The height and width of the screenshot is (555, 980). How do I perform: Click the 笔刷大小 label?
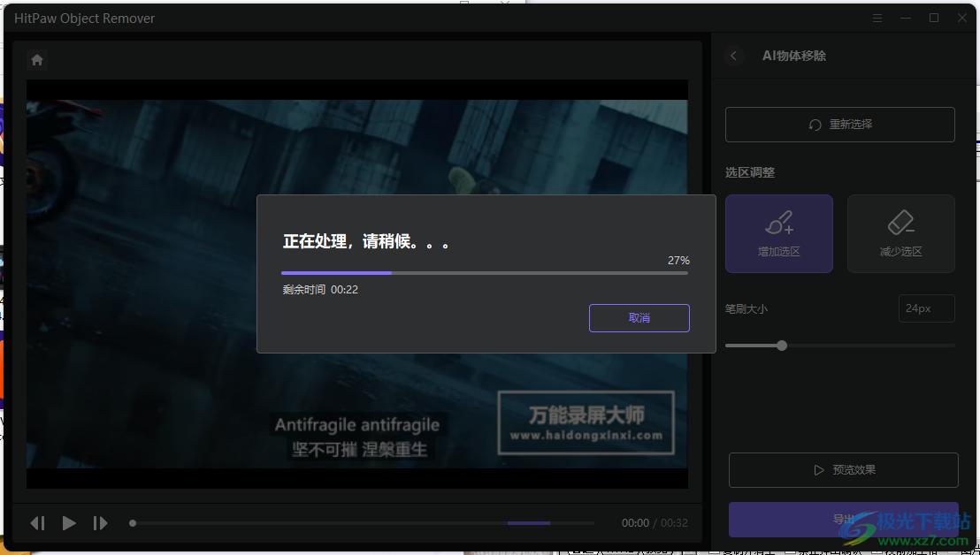pyautogui.click(x=746, y=309)
